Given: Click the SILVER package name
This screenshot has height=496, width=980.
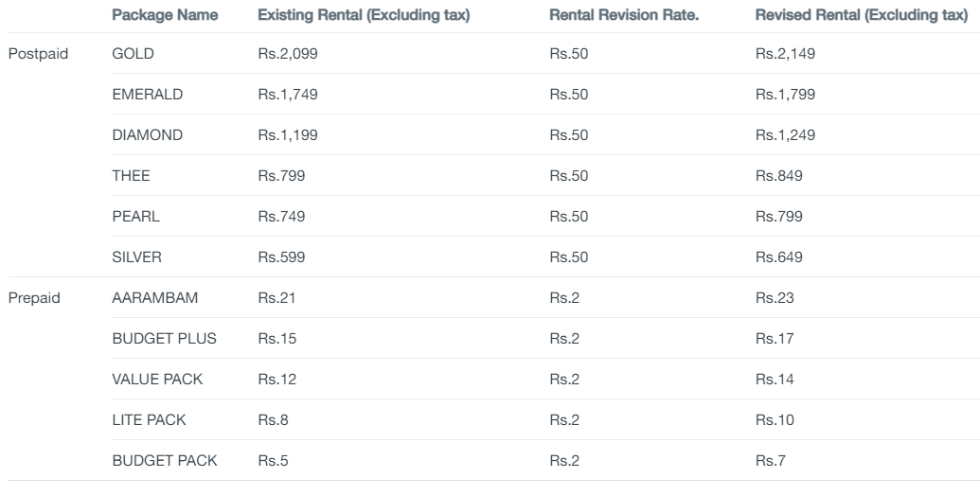Looking at the screenshot, I should (137, 257).
